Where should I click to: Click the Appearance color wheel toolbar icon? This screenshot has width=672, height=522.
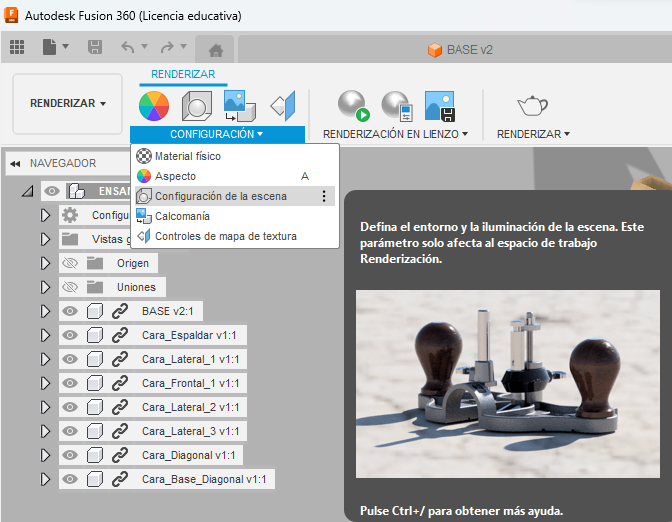154,106
